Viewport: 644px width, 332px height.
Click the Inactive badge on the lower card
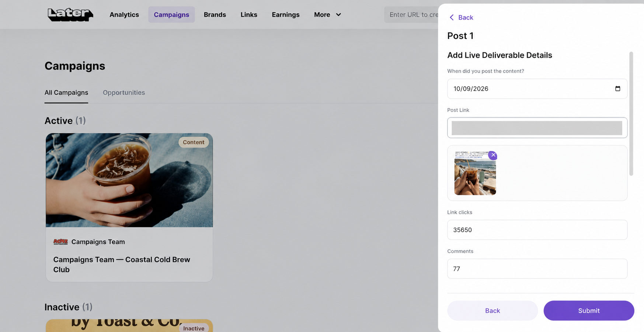[x=194, y=328]
